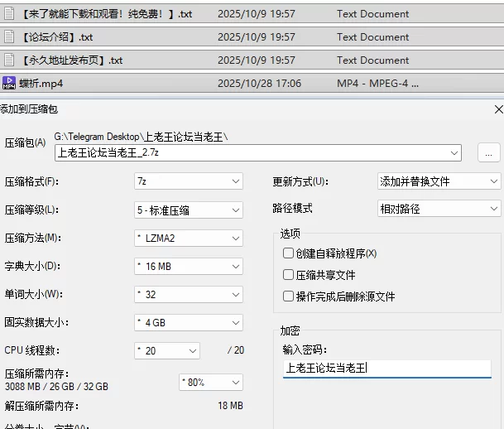Viewport: 504px width, 429px height.
Task: Expand the 压缩等级 dropdown
Action: tap(189, 210)
